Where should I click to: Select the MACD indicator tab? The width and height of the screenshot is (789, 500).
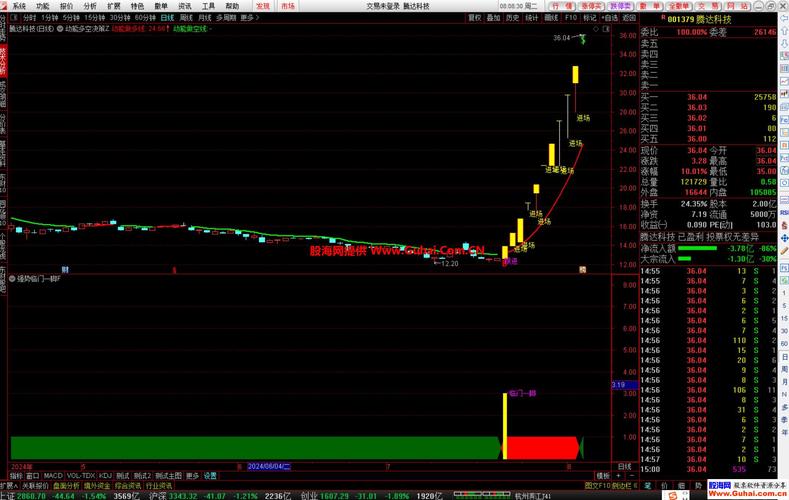pos(53,475)
